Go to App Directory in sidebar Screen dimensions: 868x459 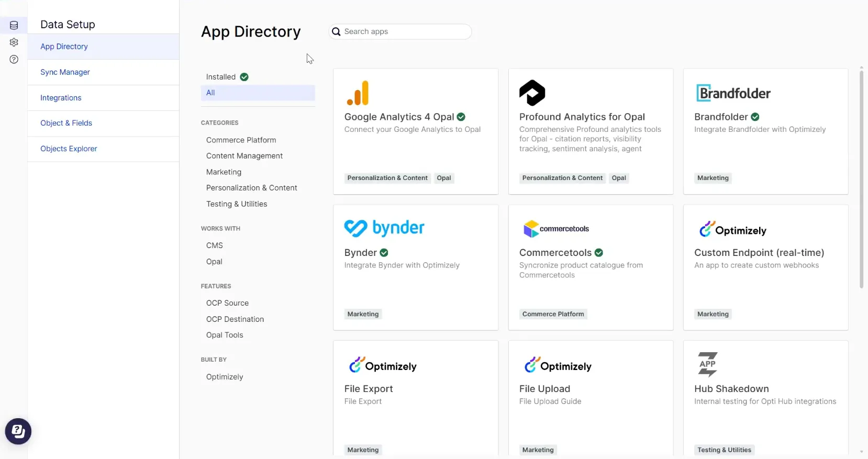click(x=103, y=47)
